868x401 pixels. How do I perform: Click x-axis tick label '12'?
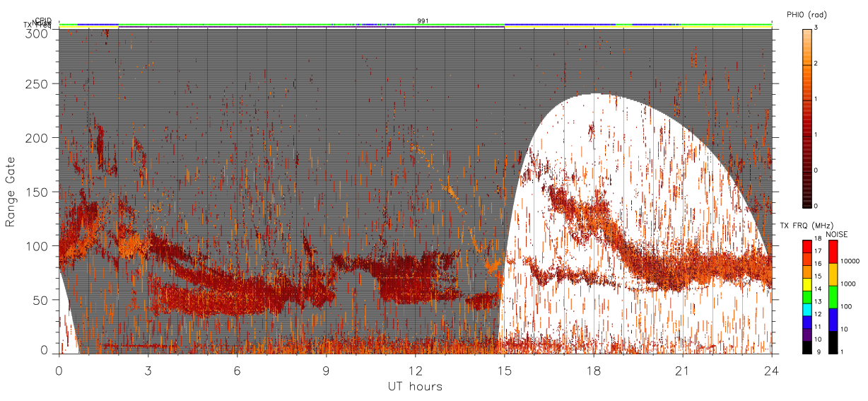click(415, 369)
